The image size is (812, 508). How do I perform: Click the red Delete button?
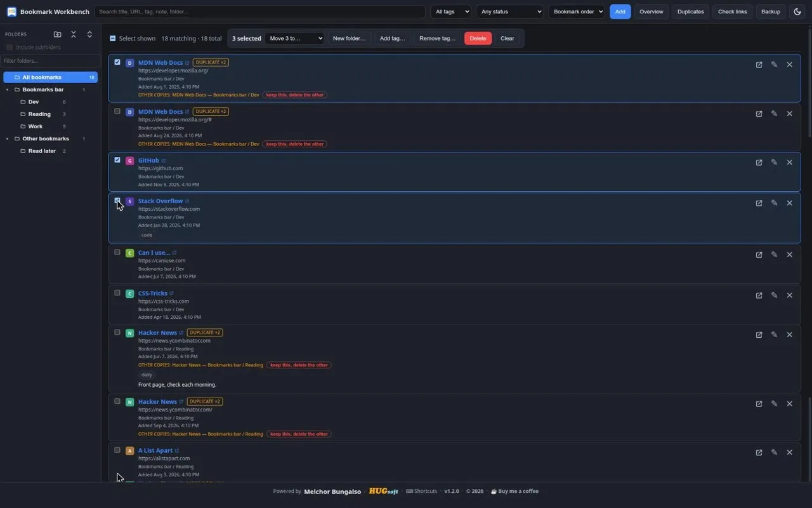click(x=478, y=38)
